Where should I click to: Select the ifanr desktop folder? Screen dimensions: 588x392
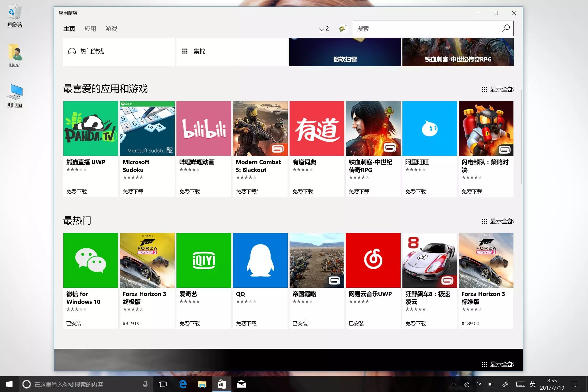pos(15,56)
